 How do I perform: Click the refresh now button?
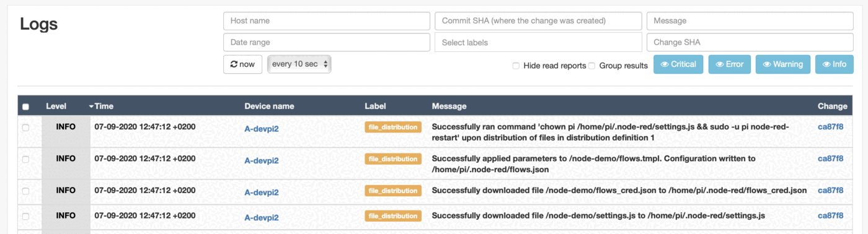click(x=242, y=64)
